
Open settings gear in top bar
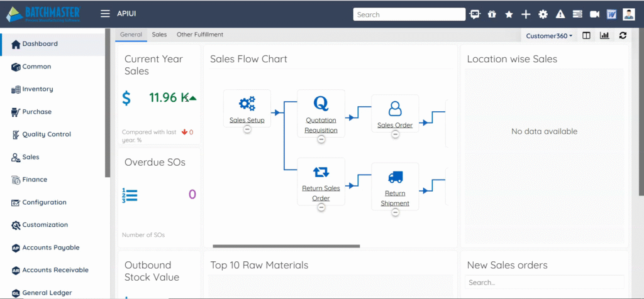pyautogui.click(x=543, y=14)
